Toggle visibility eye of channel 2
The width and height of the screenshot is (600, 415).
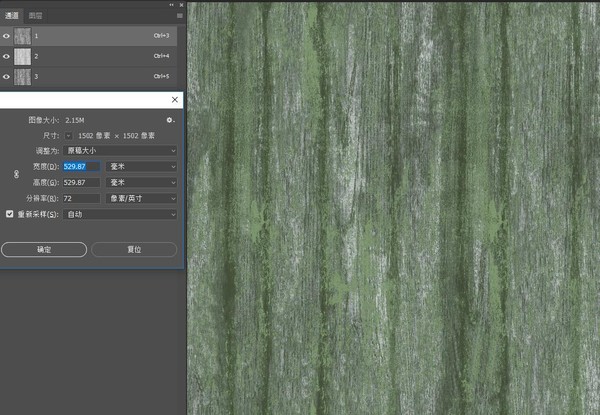click(6, 56)
